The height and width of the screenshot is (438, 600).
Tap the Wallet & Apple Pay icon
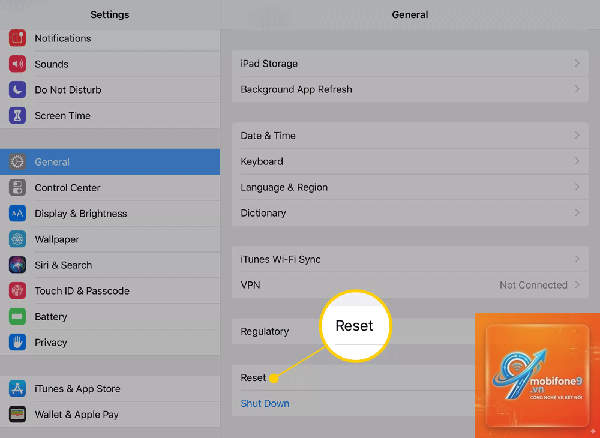tap(17, 414)
